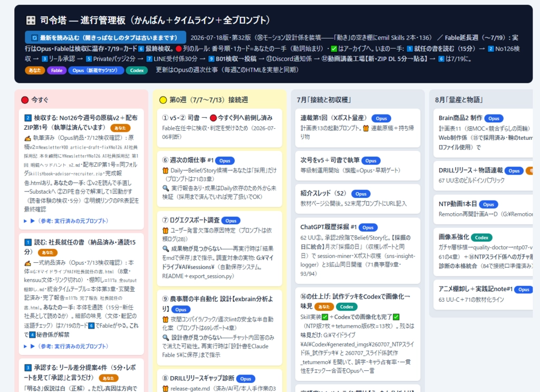Expand 参考: 実行済みの元プロンプト on 検収する card

point(66,221)
